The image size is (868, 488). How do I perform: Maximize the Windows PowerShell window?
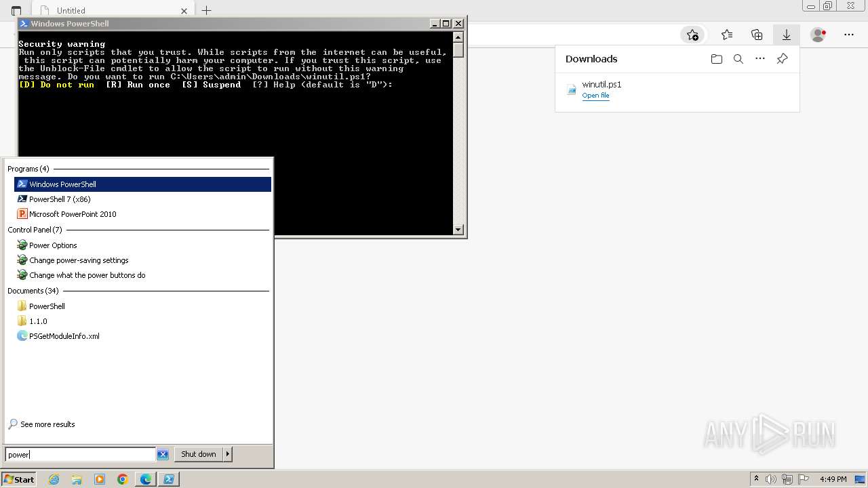446,24
